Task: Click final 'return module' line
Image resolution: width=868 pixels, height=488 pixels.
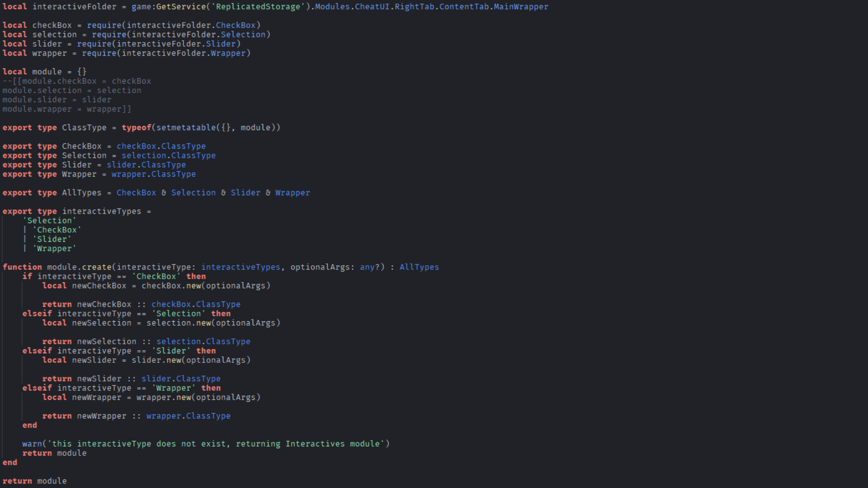Action: click(x=34, y=481)
